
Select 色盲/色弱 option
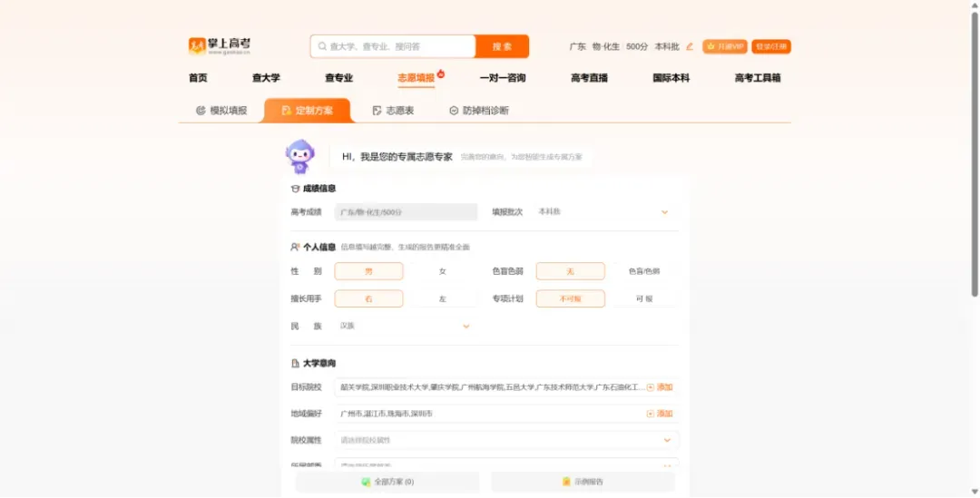pyautogui.click(x=644, y=271)
